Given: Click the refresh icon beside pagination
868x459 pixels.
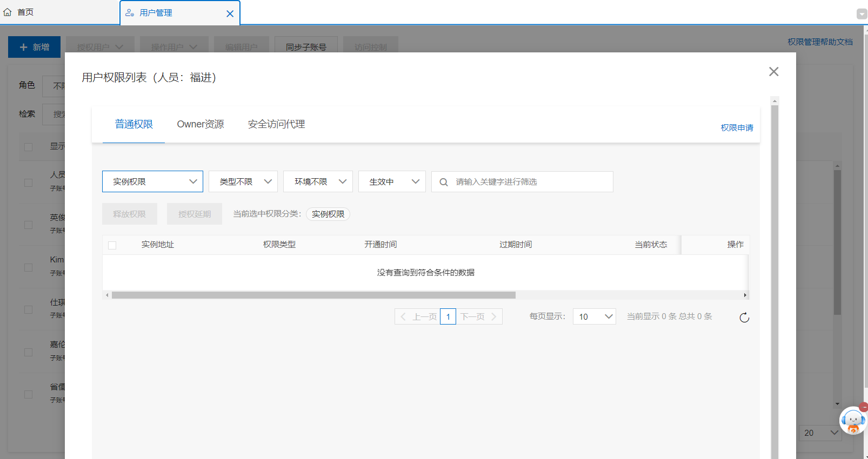Looking at the screenshot, I should (x=744, y=318).
